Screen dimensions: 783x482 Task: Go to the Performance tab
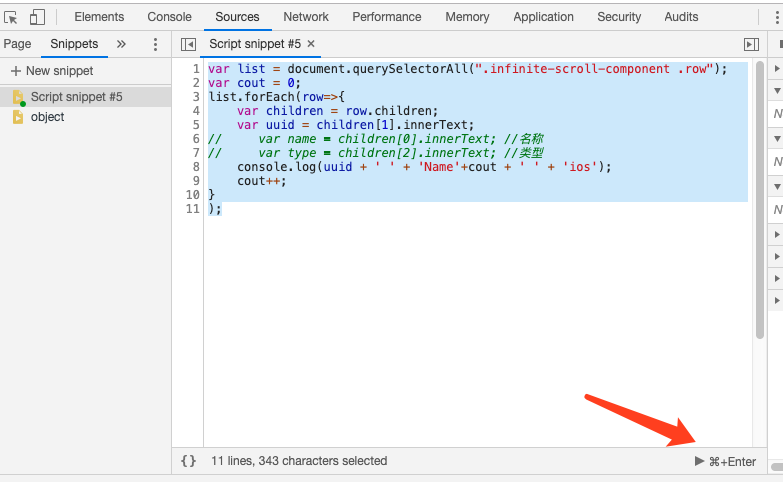pos(387,17)
